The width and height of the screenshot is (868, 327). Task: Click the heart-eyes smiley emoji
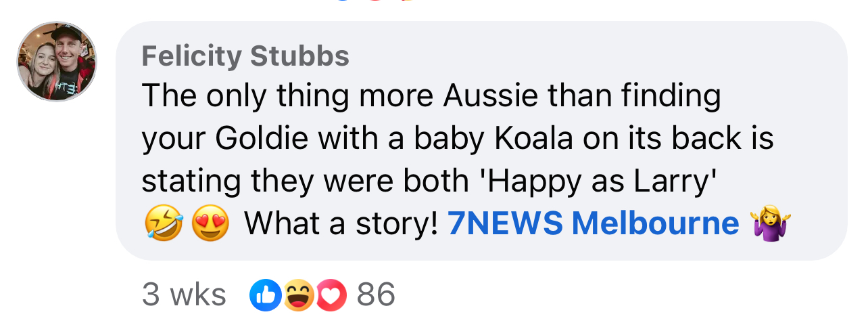[x=210, y=225]
